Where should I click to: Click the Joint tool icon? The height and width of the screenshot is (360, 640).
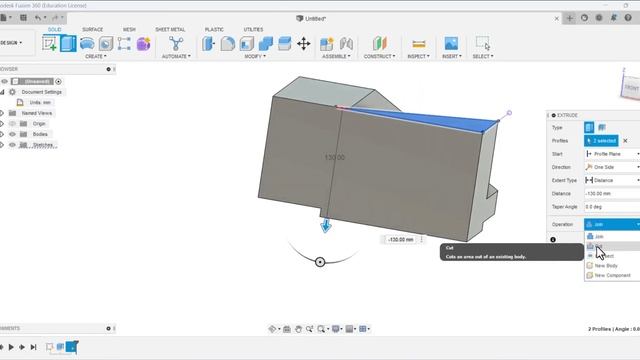click(x=346, y=43)
